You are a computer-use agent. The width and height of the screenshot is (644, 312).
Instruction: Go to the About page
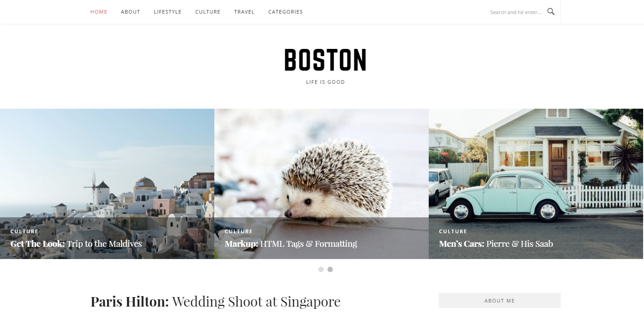[x=130, y=12]
